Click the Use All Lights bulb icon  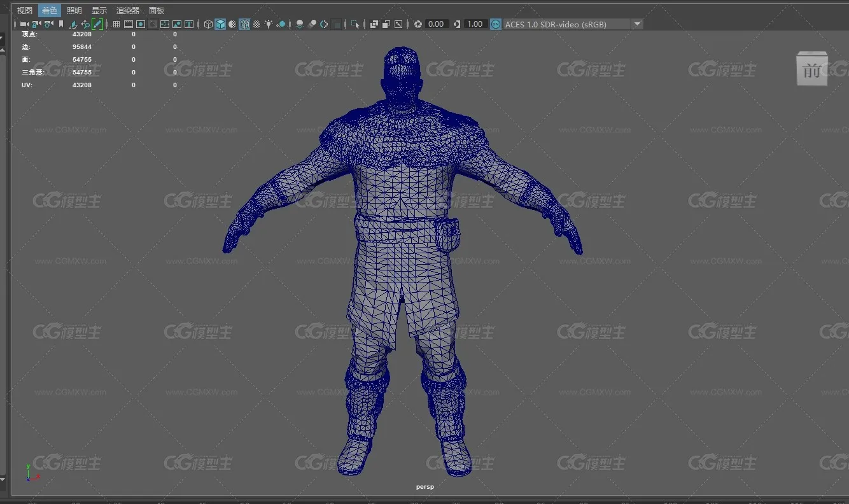point(269,24)
